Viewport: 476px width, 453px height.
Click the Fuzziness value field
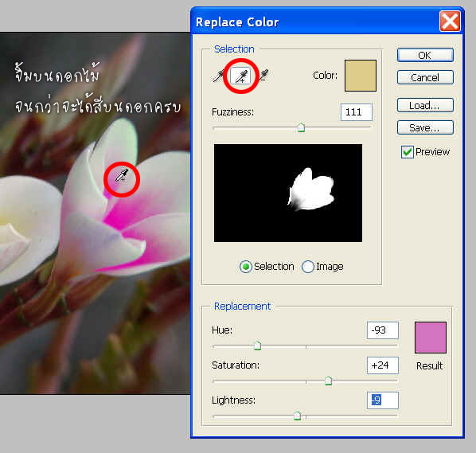tap(357, 112)
